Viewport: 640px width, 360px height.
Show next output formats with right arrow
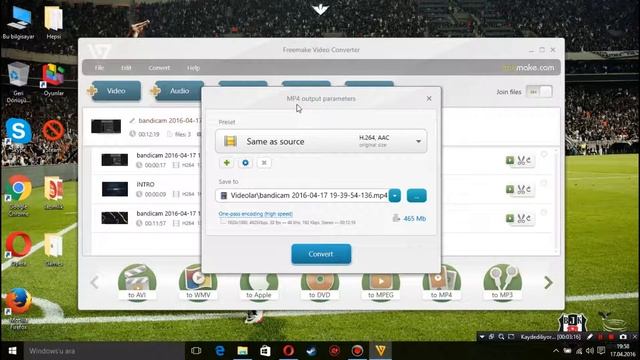[549, 282]
